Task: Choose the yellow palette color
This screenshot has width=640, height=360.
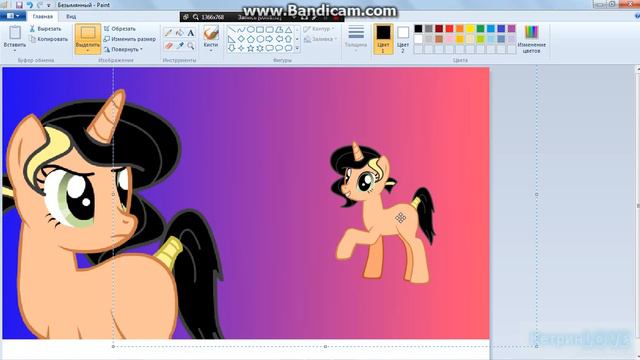Action: (x=470, y=29)
